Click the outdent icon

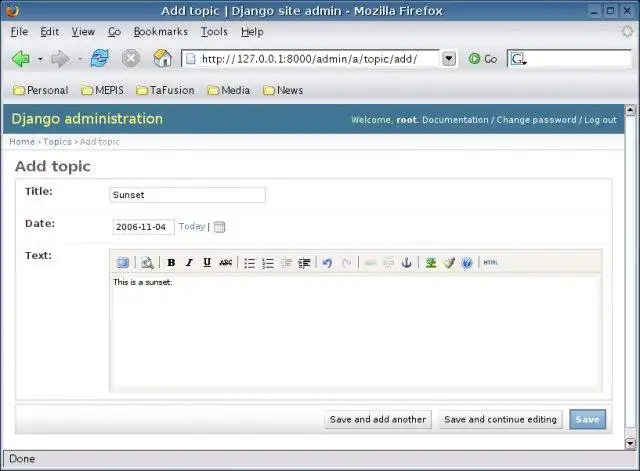pyautogui.click(x=287, y=263)
